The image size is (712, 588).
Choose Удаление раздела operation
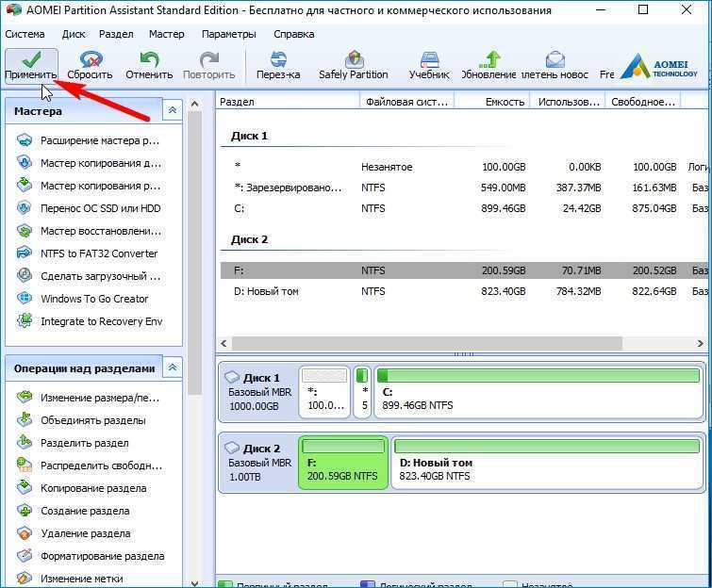(x=74, y=534)
